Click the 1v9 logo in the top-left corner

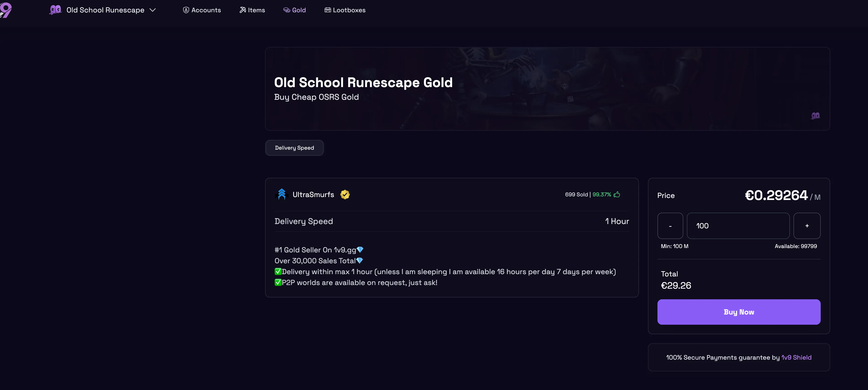[6, 10]
